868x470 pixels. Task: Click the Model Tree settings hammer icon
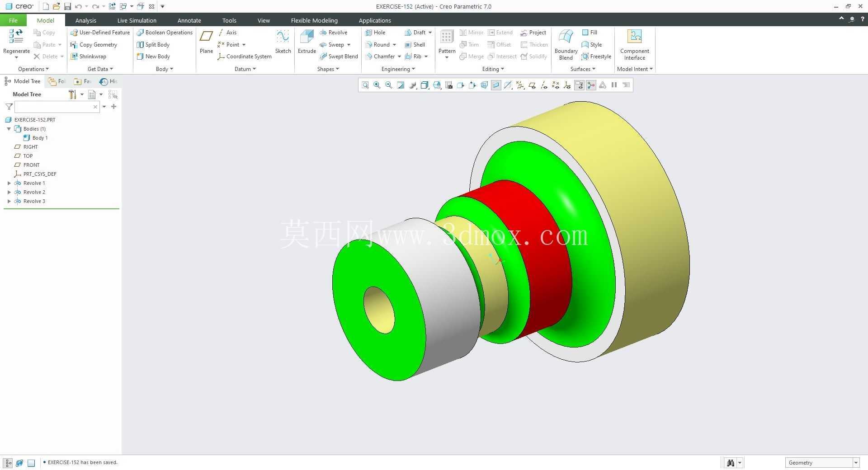click(x=72, y=94)
